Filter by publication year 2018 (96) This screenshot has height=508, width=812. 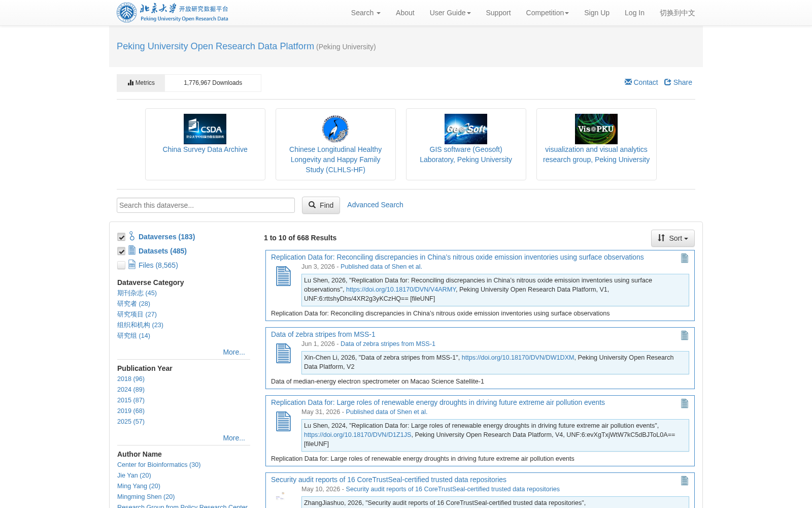click(131, 379)
